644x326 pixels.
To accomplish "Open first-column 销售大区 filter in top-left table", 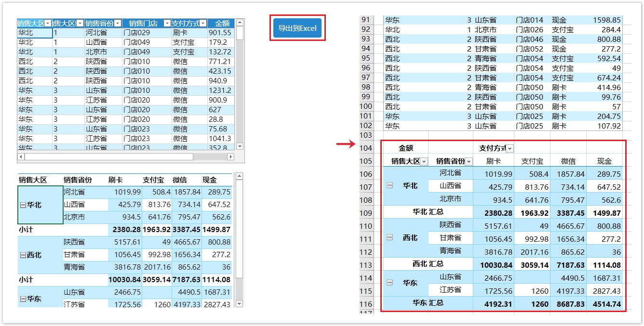I will tap(48, 24).
